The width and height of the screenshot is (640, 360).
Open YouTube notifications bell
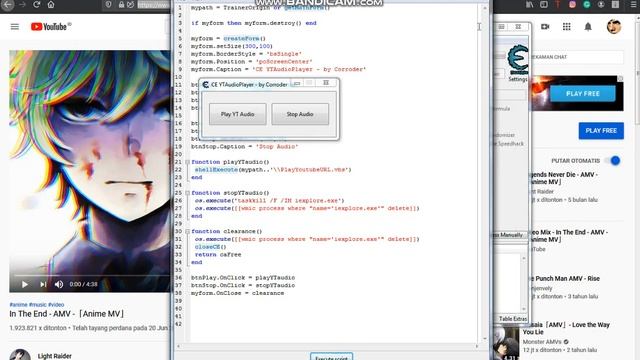(588, 27)
